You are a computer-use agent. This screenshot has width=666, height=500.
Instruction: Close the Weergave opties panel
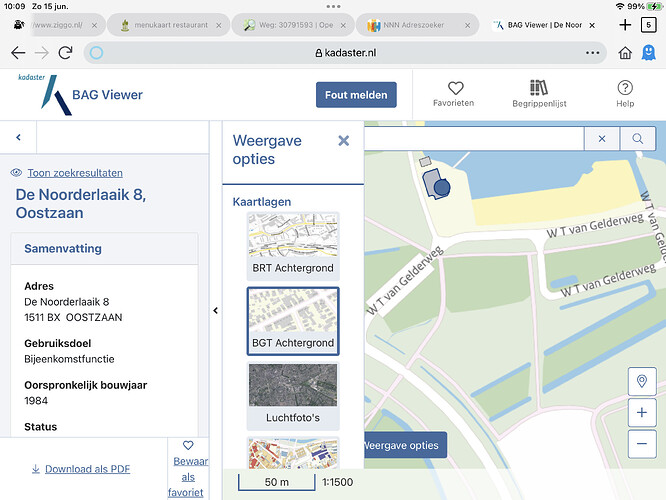343,141
